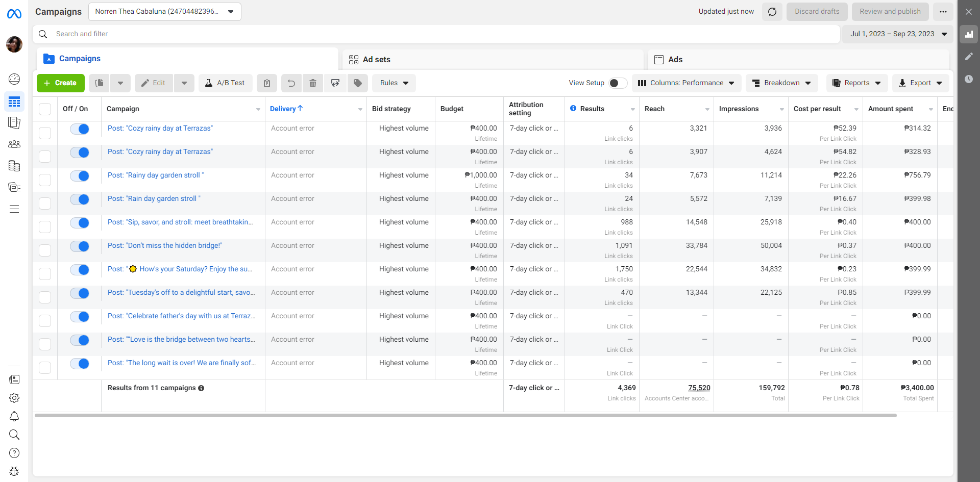Image resolution: width=980 pixels, height=482 pixels.
Task: Click the export-to-preview icon next to trash
Action: pos(335,83)
